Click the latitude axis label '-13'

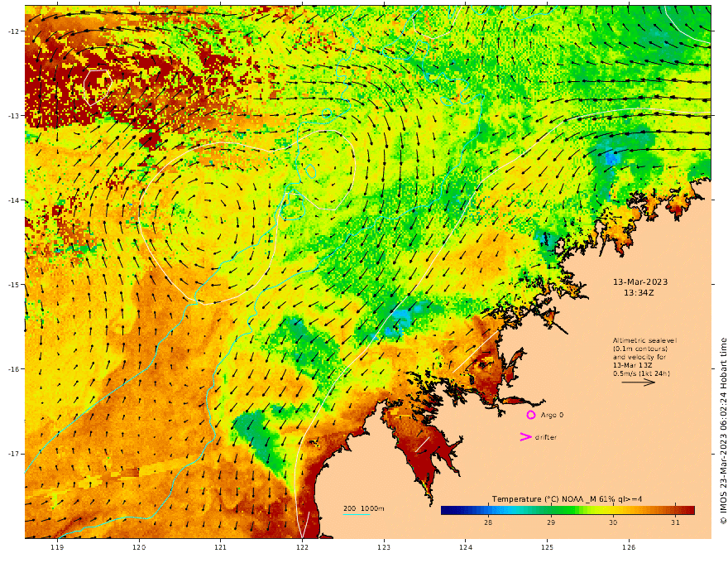click(13, 116)
